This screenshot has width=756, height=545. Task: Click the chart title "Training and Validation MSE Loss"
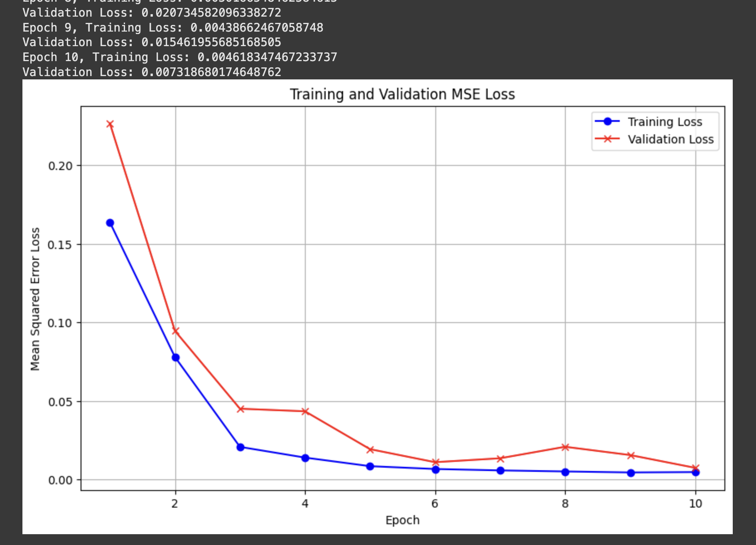pyautogui.click(x=402, y=94)
